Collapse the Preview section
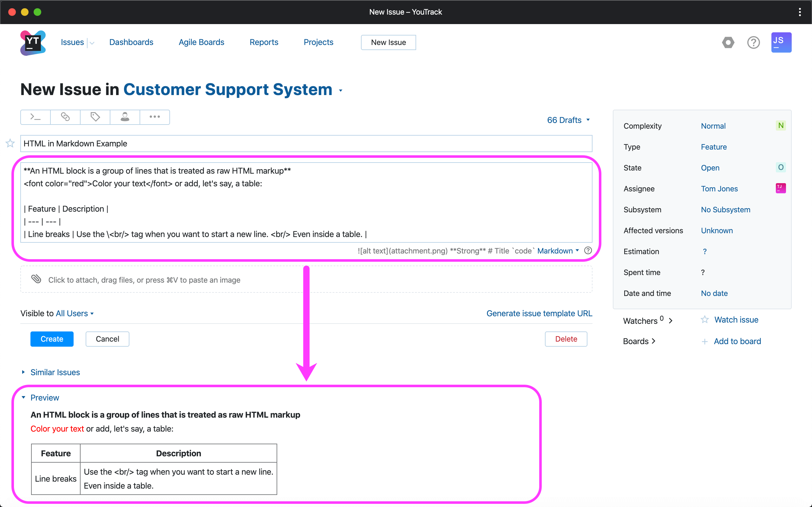 coord(44,398)
